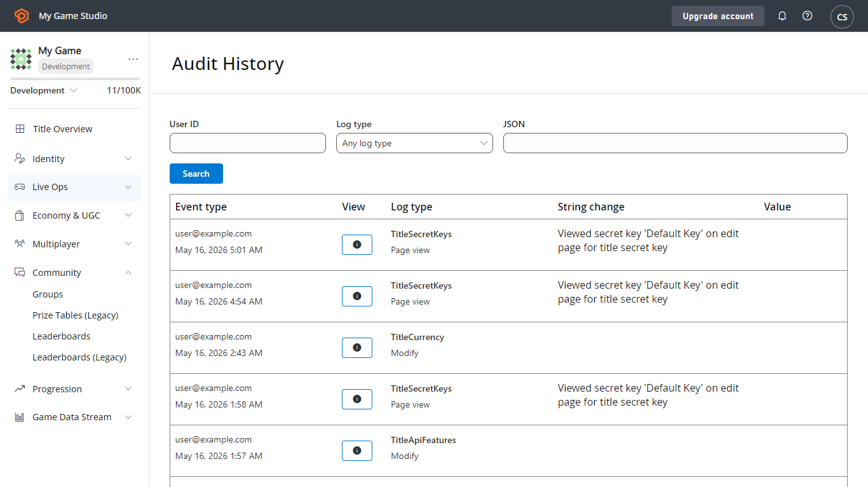Click the Identity people icon
868x487 pixels.
pos(20,158)
